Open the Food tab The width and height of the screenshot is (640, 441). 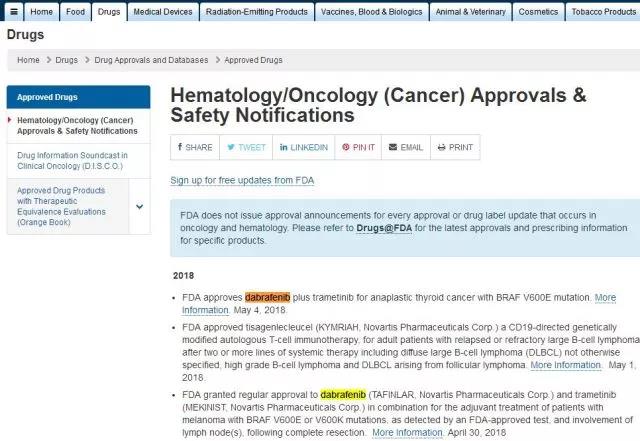(x=76, y=12)
